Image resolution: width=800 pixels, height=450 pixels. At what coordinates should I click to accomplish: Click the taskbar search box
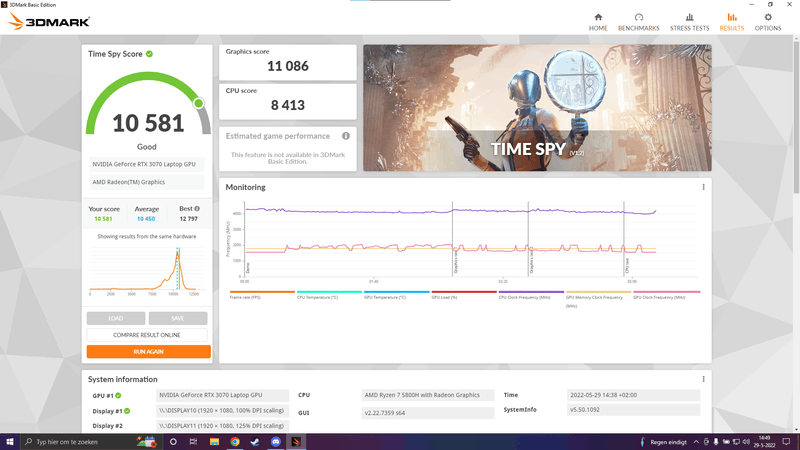(91, 442)
